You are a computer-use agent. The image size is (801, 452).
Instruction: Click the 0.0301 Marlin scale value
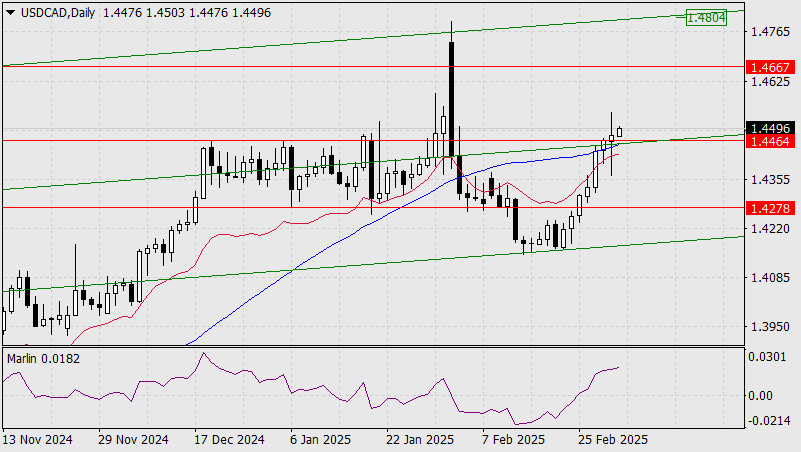[767, 356]
